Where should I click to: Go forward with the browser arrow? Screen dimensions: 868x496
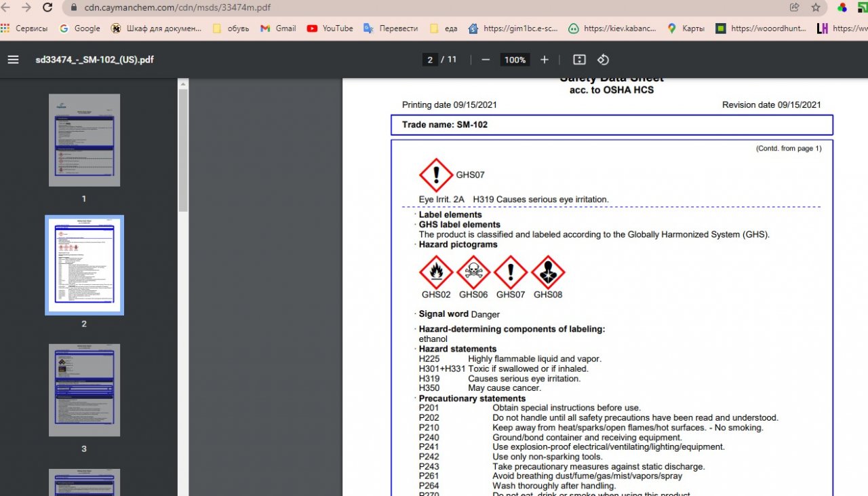(x=26, y=7)
